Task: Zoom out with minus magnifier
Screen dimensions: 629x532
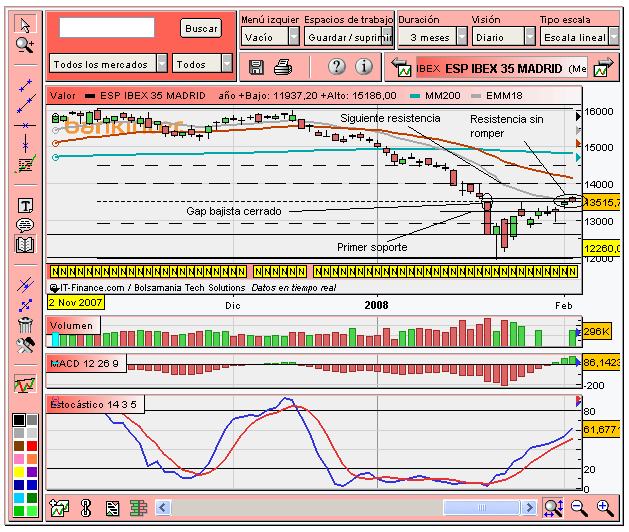Action: coord(579,508)
